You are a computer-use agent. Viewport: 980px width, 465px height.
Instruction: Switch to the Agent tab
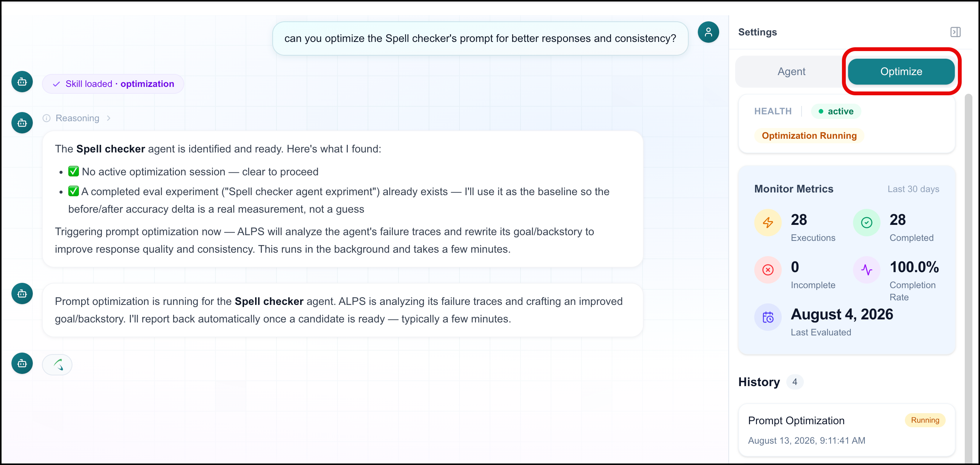[791, 72]
